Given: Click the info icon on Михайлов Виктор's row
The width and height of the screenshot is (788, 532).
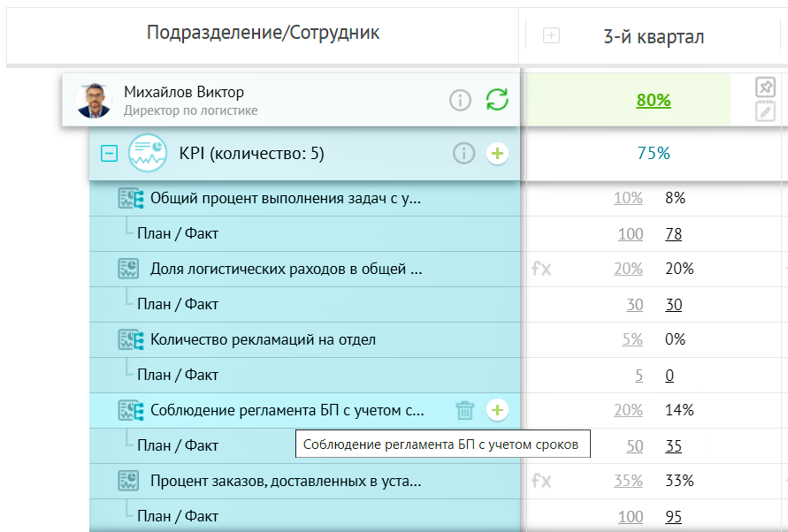Looking at the screenshot, I should (x=460, y=100).
